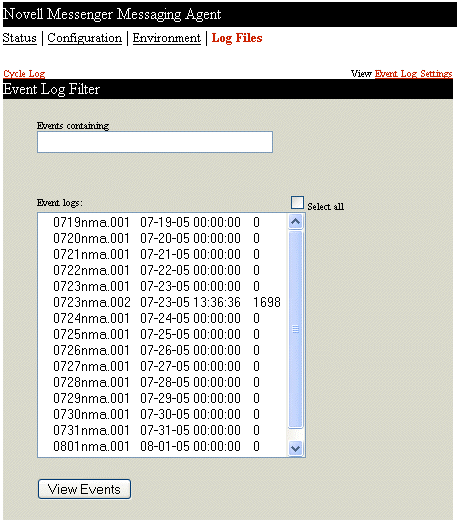Viewport: 457px width, 523px height.
Task: Select the Log Files tab
Action: [237, 38]
